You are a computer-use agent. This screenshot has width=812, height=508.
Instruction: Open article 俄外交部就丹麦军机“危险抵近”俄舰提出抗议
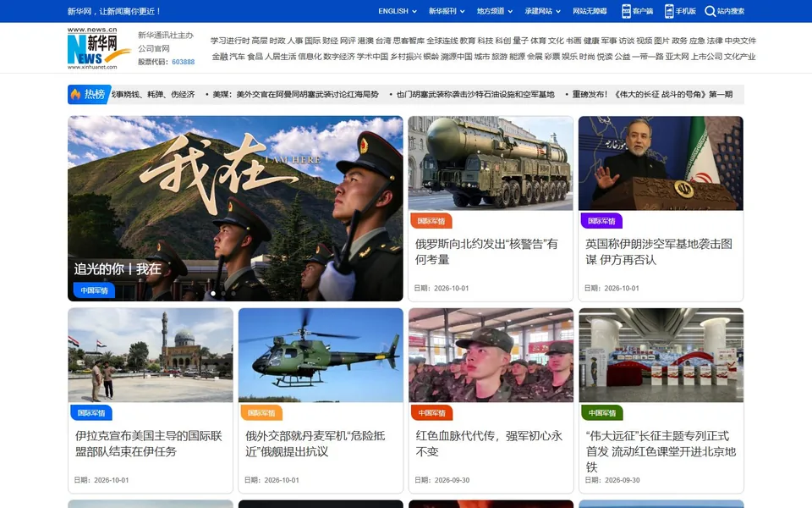click(315, 443)
